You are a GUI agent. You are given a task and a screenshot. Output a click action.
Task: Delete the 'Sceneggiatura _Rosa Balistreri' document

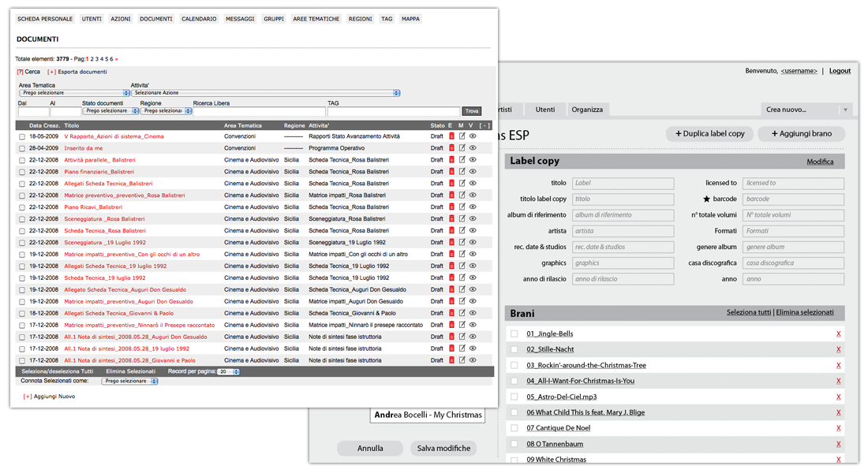tap(451, 219)
